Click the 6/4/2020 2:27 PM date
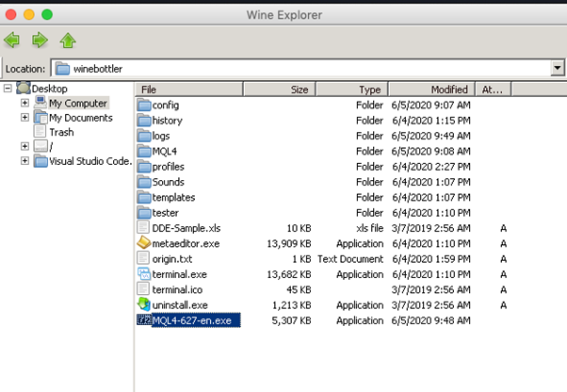 [431, 167]
